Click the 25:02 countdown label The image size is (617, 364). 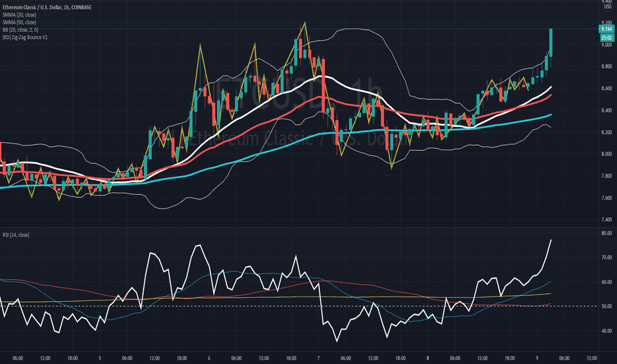tap(606, 38)
